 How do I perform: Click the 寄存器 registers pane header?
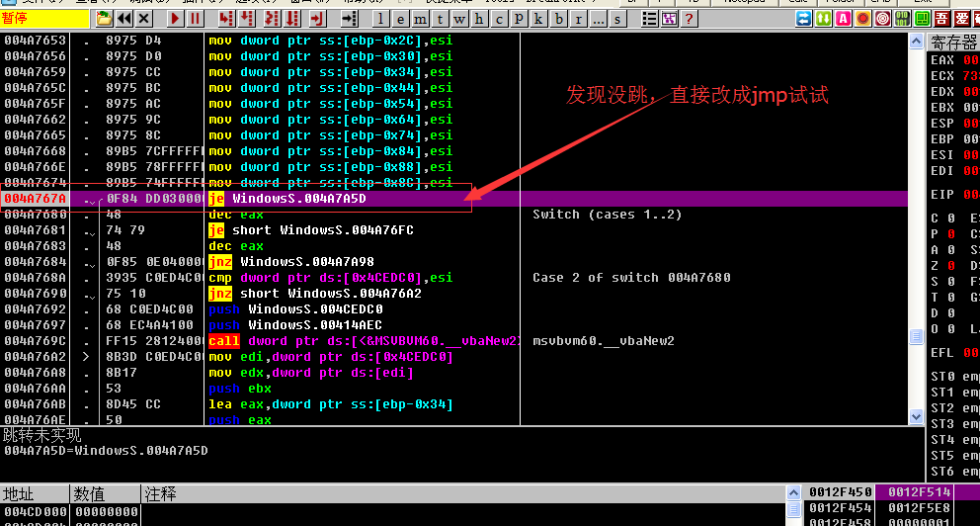point(953,43)
